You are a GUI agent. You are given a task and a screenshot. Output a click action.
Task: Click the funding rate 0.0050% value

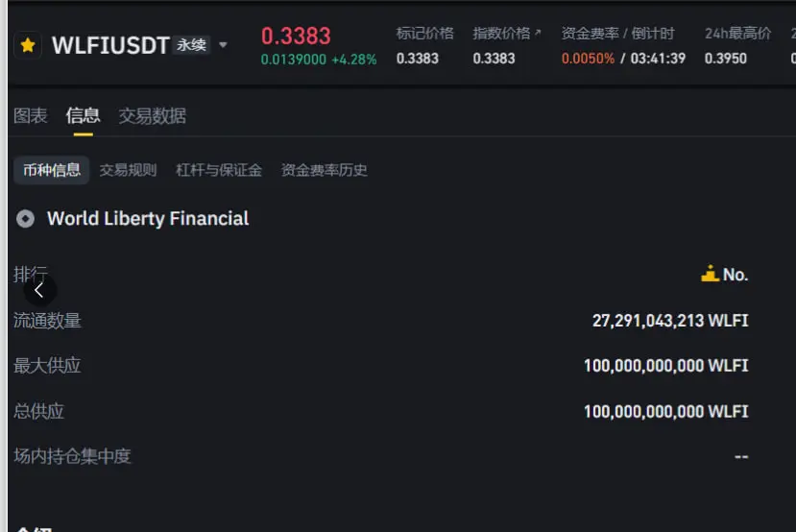(x=588, y=59)
